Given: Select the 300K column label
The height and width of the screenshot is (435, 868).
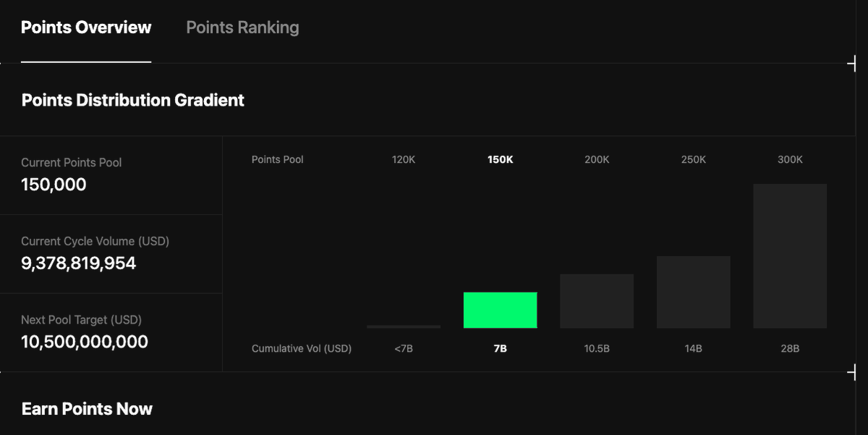Looking at the screenshot, I should point(790,159).
